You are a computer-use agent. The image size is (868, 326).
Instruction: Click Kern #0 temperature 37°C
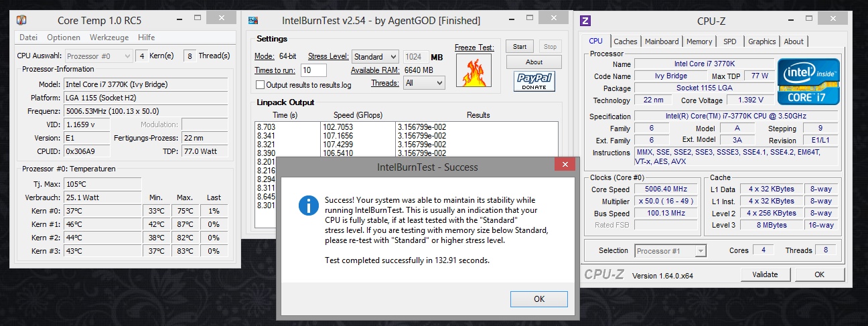102,211
